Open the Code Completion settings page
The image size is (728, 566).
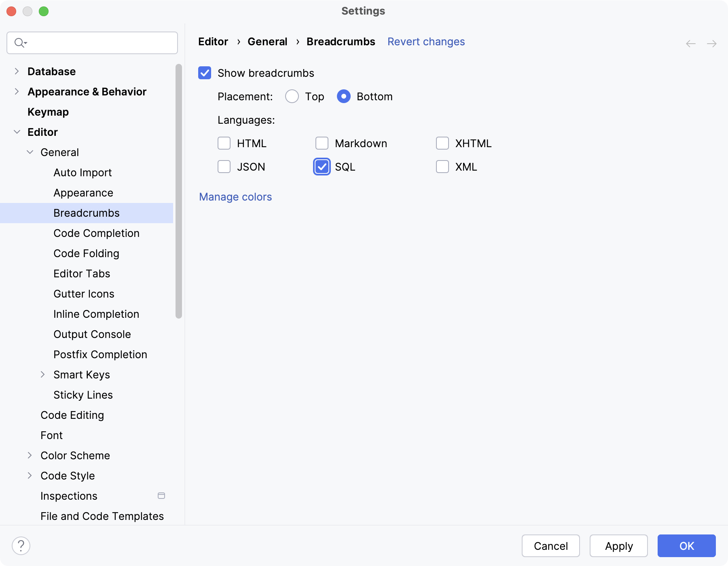(96, 233)
